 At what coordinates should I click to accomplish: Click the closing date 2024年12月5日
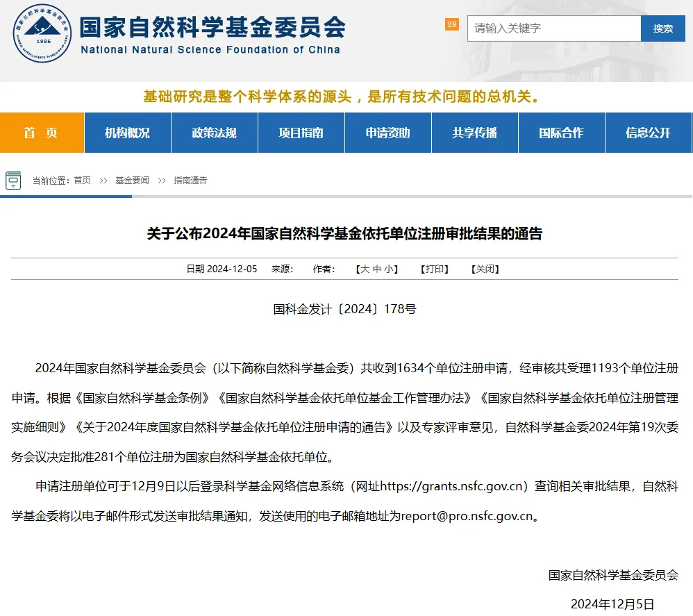point(612,604)
